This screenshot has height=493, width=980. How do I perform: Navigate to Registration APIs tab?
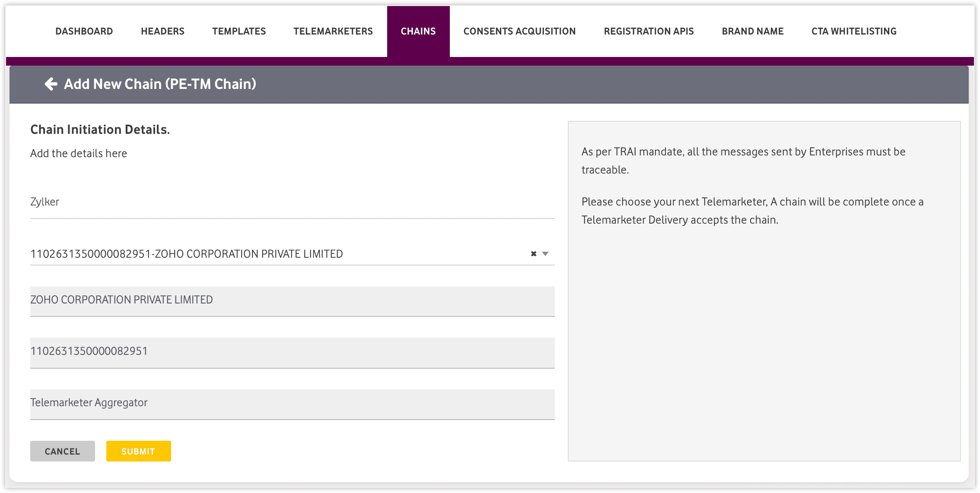click(x=649, y=31)
